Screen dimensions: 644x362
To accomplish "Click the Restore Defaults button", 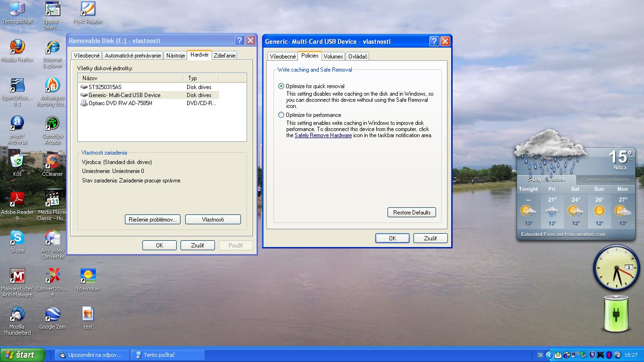I will click(x=412, y=213).
